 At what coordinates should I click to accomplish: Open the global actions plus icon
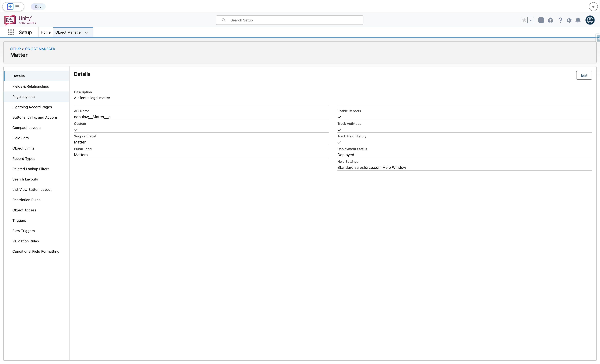541,20
